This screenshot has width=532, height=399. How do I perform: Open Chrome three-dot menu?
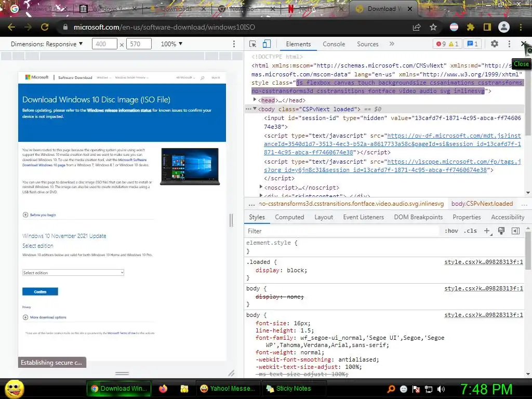(521, 27)
